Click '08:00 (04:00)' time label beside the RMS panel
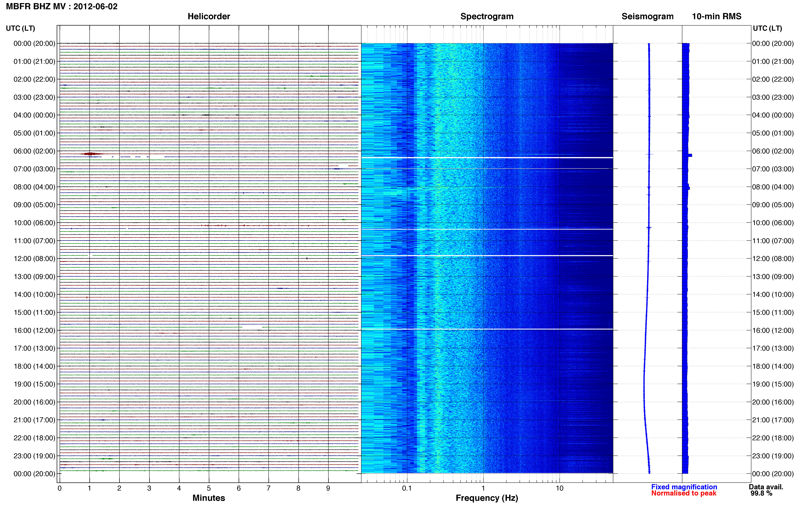The width and height of the screenshot is (812, 508). coord(773,187)
